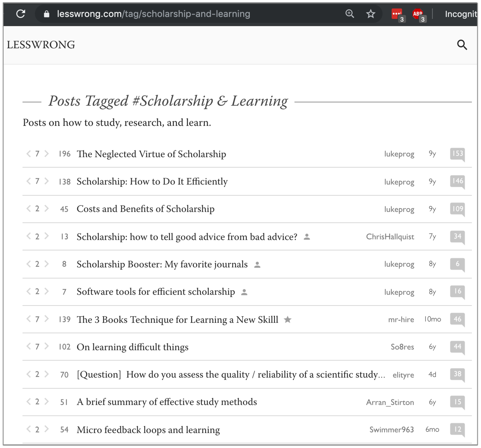View lukeprog's profile on Neglected Virtue row
The height and width of the screenshot is (448, 481).
tap(399, 154)
